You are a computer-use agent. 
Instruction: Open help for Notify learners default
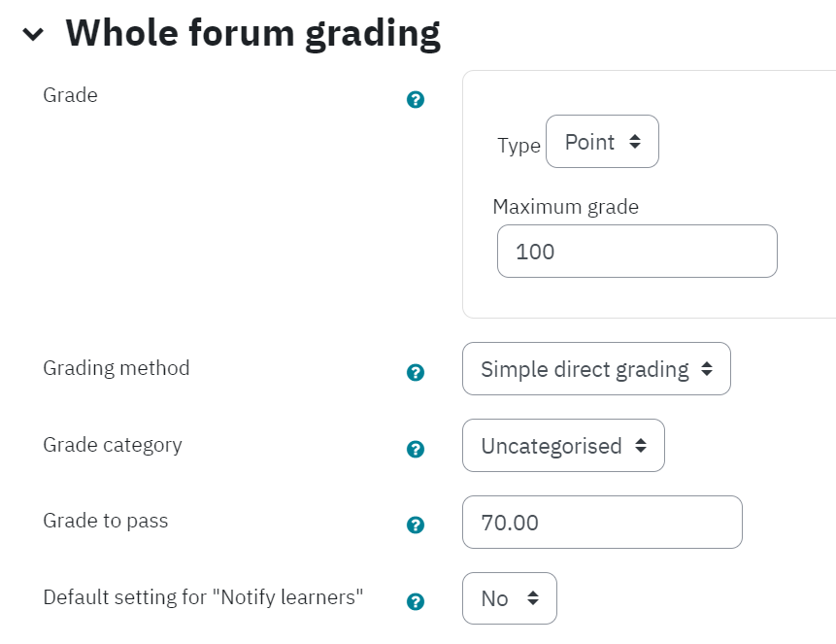tap(416, 602)
